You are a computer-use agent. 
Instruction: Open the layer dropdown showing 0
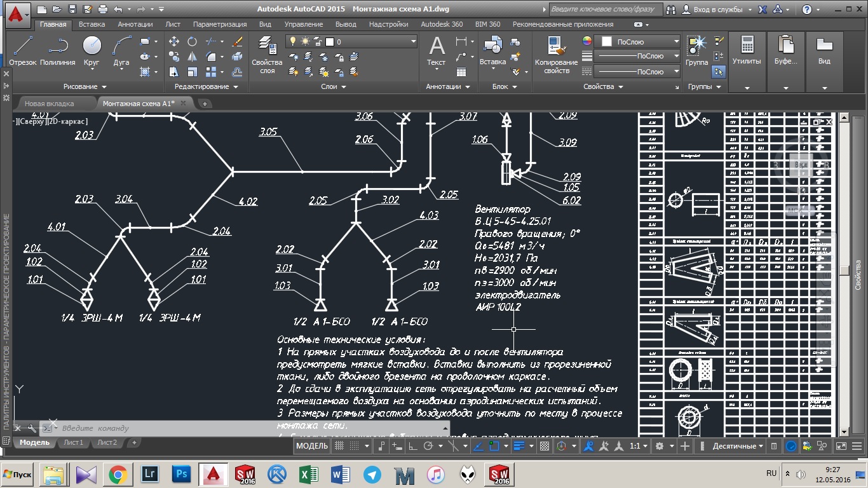pyautogui.click(x=351, y=41)
